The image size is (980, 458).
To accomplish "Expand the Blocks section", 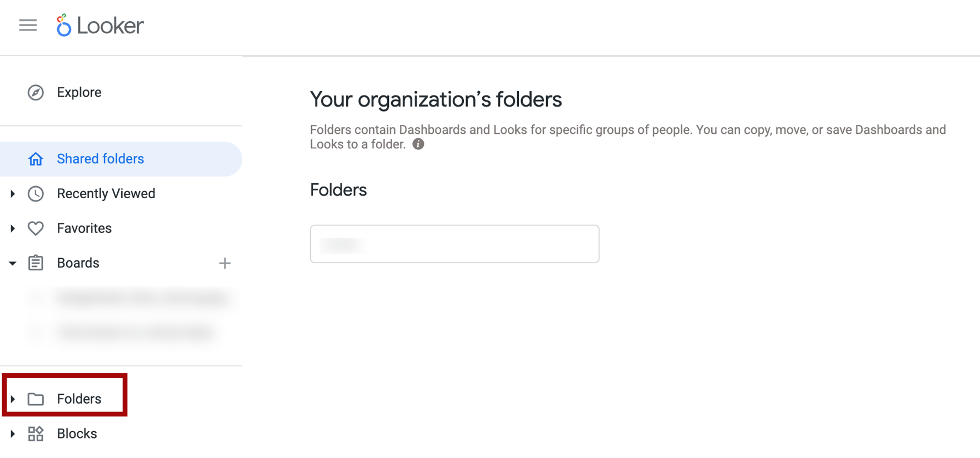I will point(12,434).
